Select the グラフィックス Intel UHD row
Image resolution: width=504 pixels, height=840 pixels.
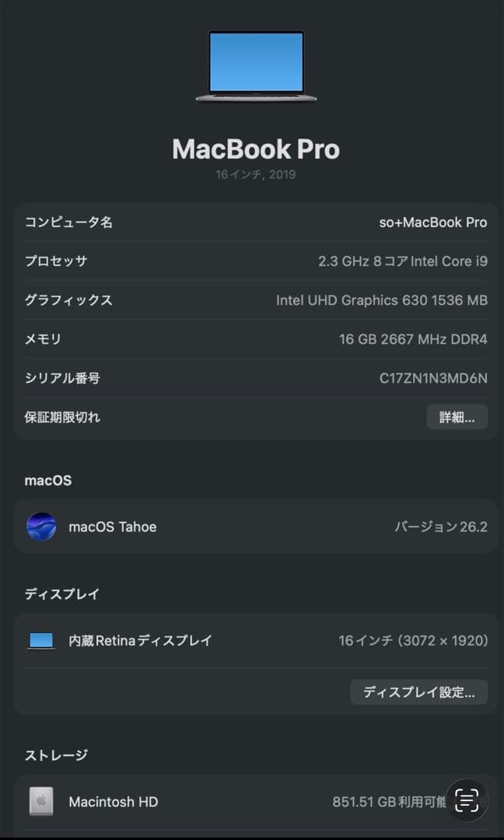point(252,300)
